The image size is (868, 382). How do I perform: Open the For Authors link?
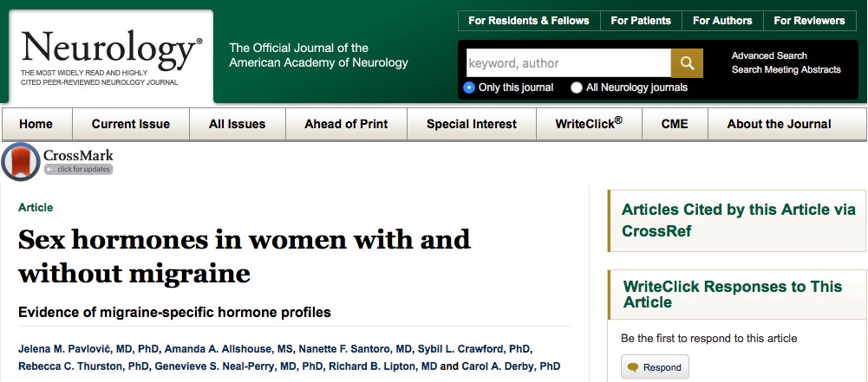click(x=722, y=21)
